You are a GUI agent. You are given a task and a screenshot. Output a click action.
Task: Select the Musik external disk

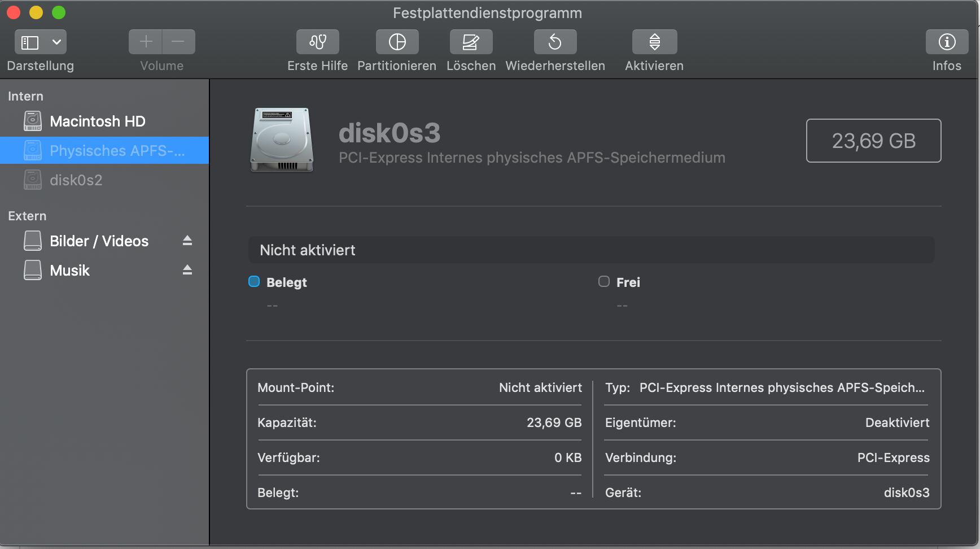[x=69, y=271]
